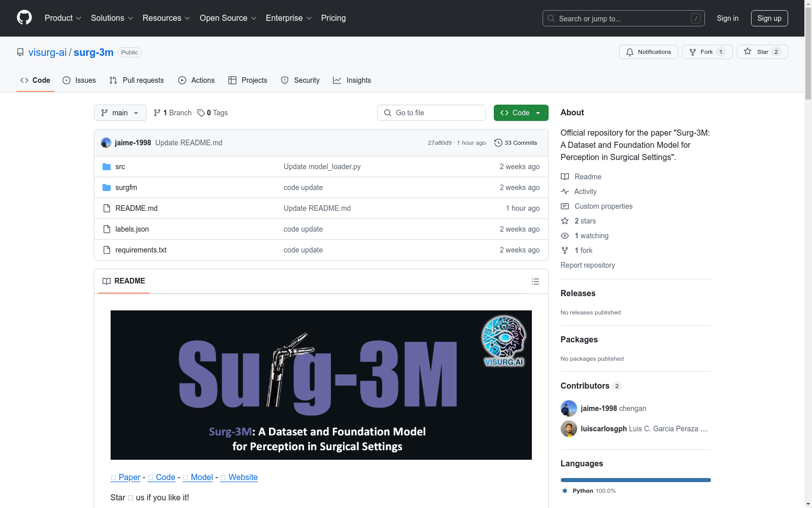
Task: Open the Paper link in README
Action: tap(125, 477)
